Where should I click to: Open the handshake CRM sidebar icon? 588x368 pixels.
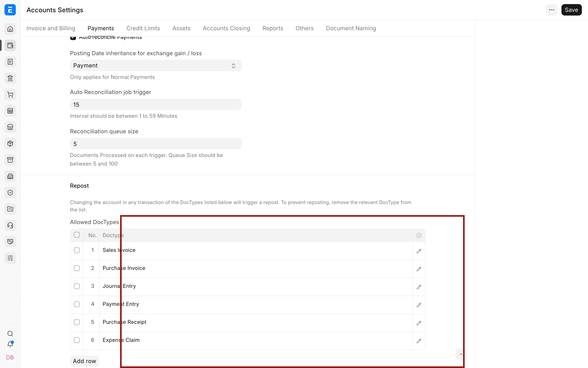click(x=10, y=241)
